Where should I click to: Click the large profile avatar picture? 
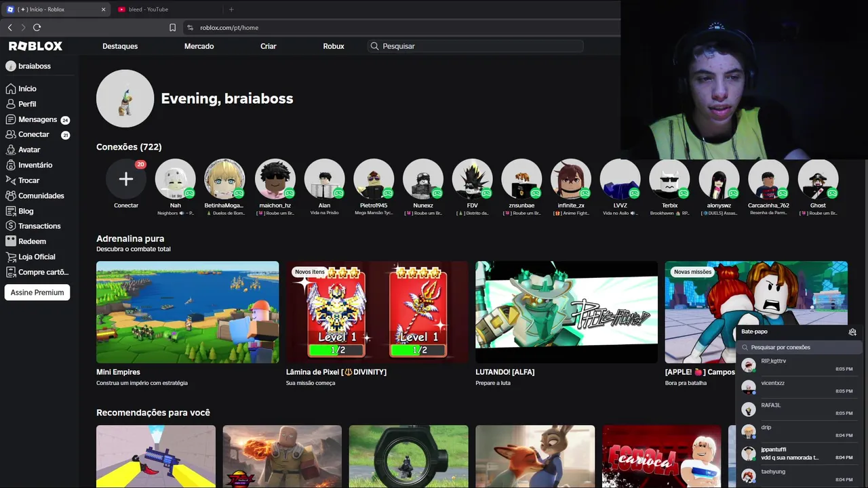click(x=125, y=98)
